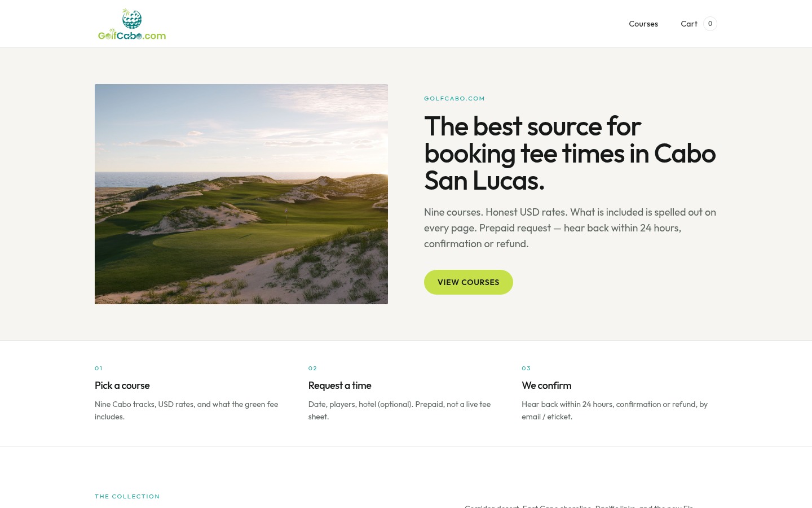Click the 'Hear back within 24 hours' step description
Viewport: 812px width, 508px height.
(x=615, y=410)
